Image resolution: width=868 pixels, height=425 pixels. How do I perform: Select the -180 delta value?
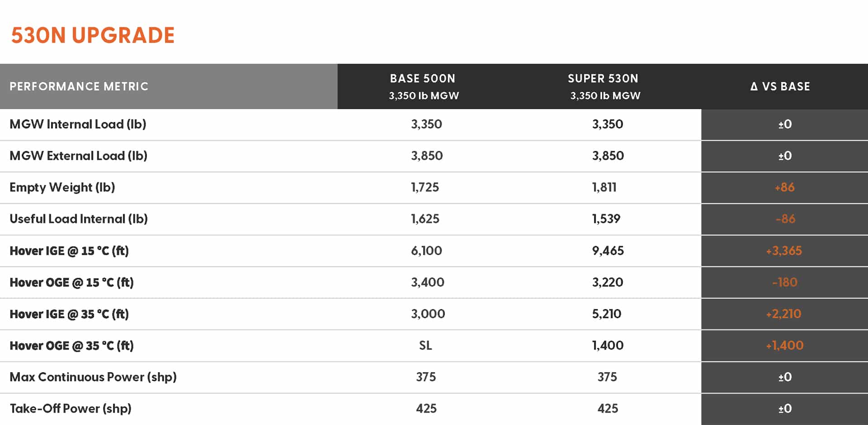click(x=785, y=282)
